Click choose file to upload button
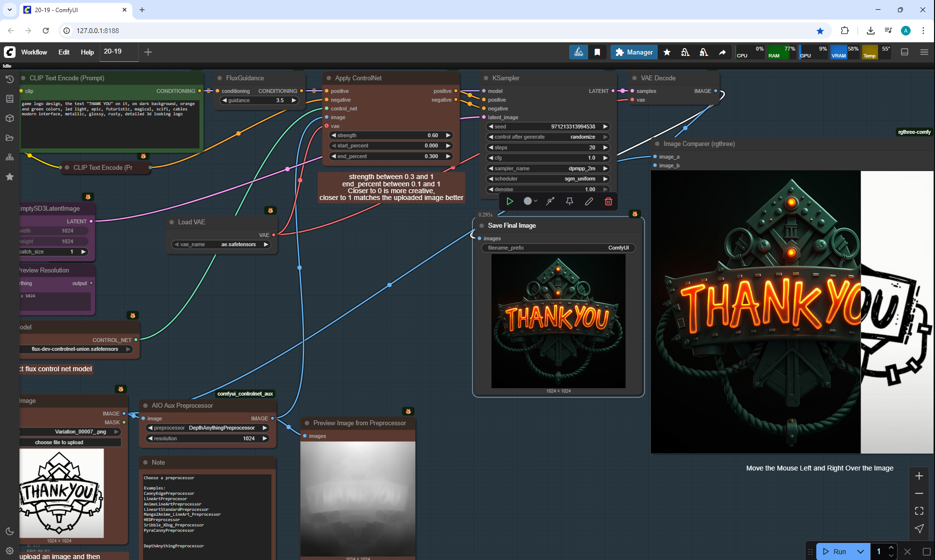This screenshot has height=560, width=935. [59, 442]
